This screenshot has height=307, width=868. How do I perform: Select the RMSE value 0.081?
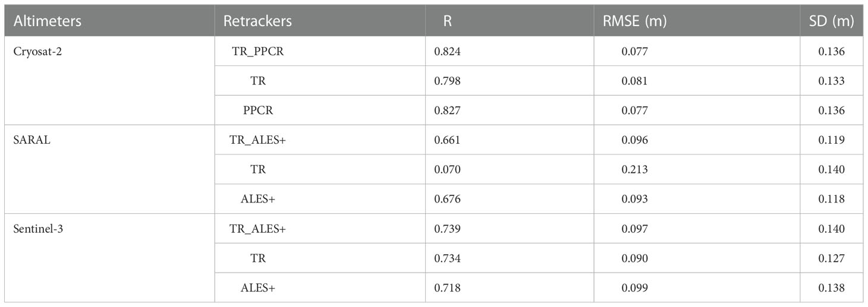[x=634, y=81]
